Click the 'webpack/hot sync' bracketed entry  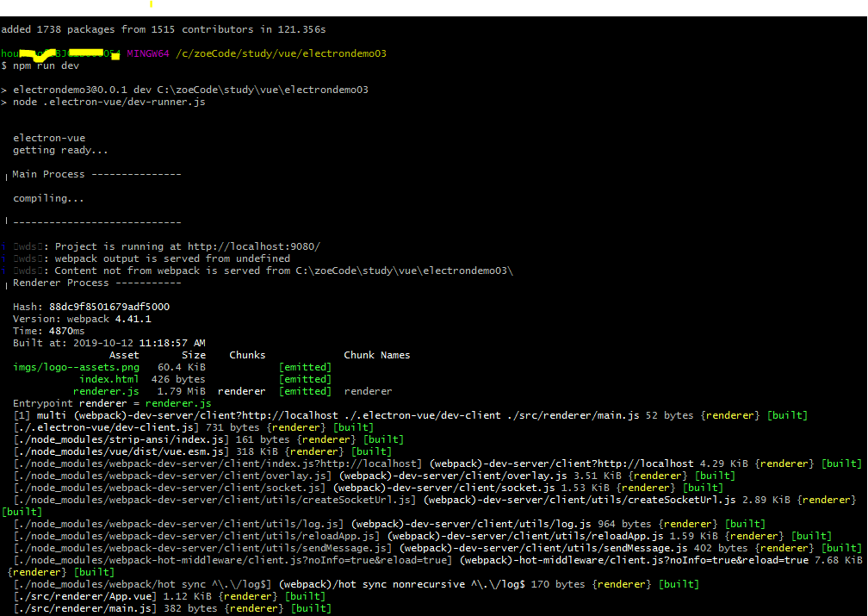142,584
